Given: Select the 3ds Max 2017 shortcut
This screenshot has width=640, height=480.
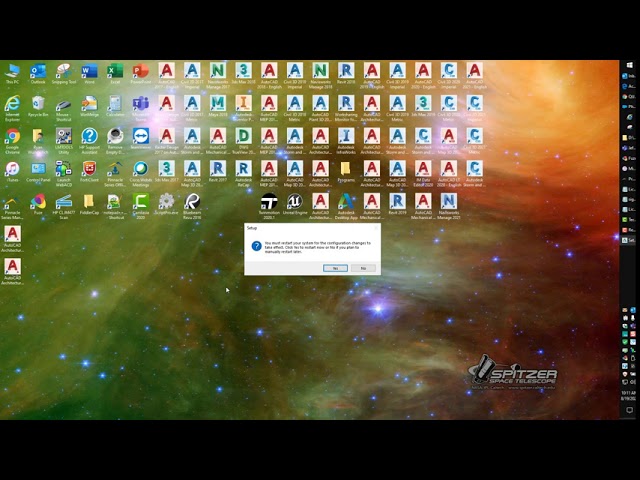Looking at the screenshot, I should (x=167, y=172).
